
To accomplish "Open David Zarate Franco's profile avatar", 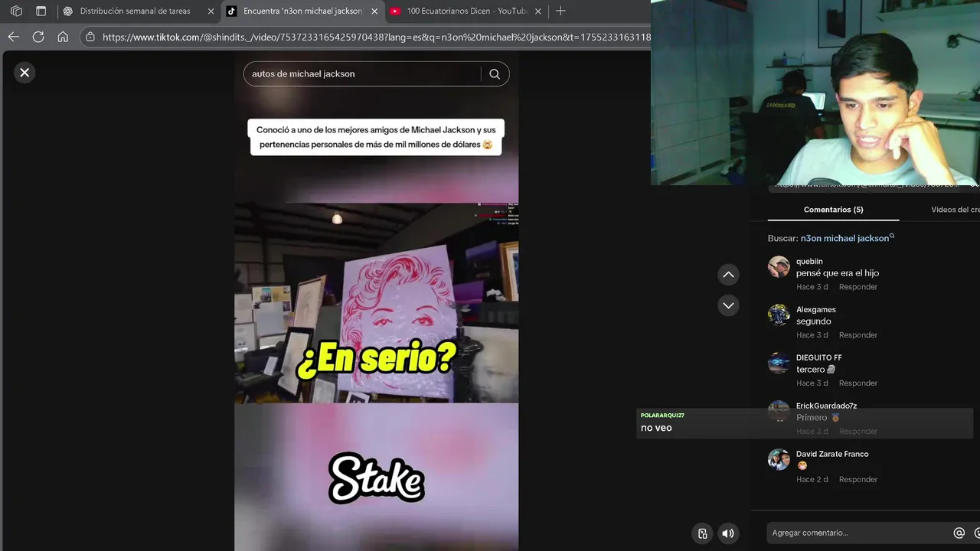I will point(779,459).
